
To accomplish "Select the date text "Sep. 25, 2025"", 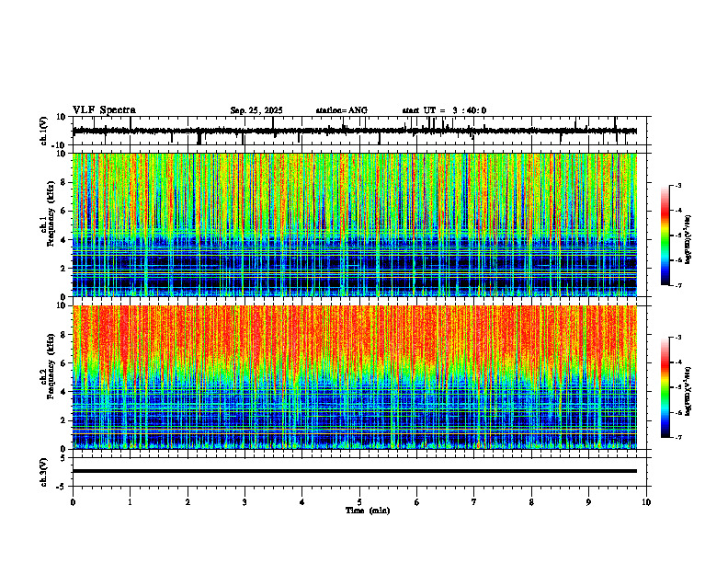I will 256,110.
